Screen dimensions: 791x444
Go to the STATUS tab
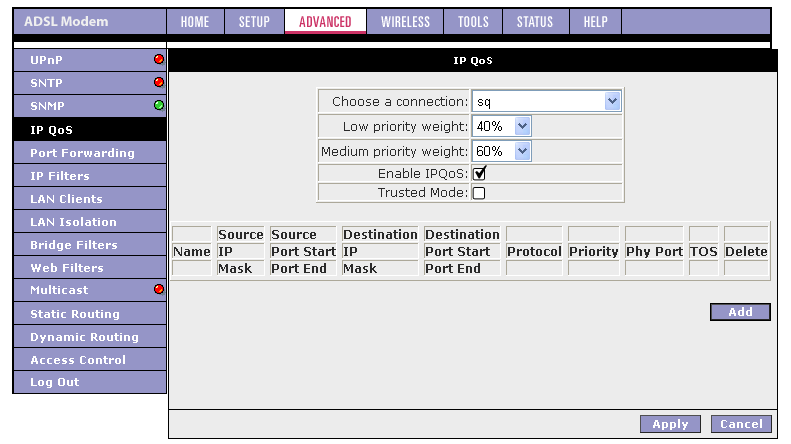534,22
